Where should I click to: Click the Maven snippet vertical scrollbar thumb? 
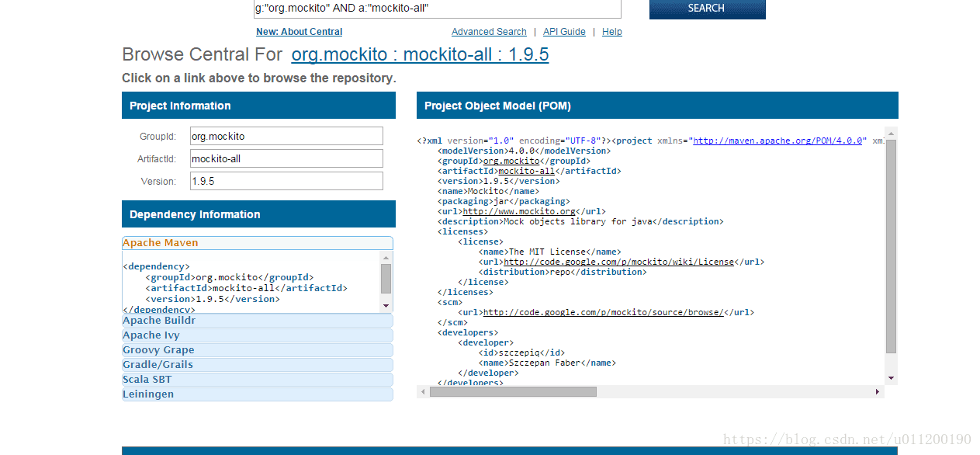386,278
